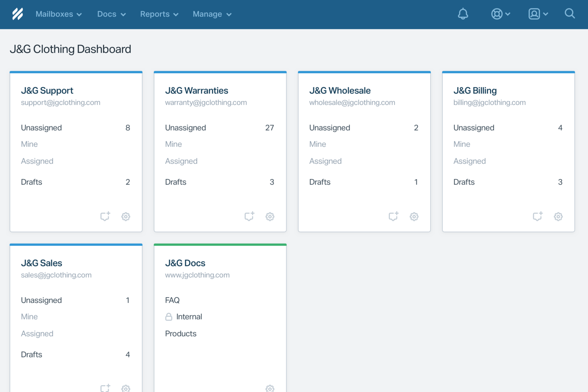View the Products collection

(181, 334)
